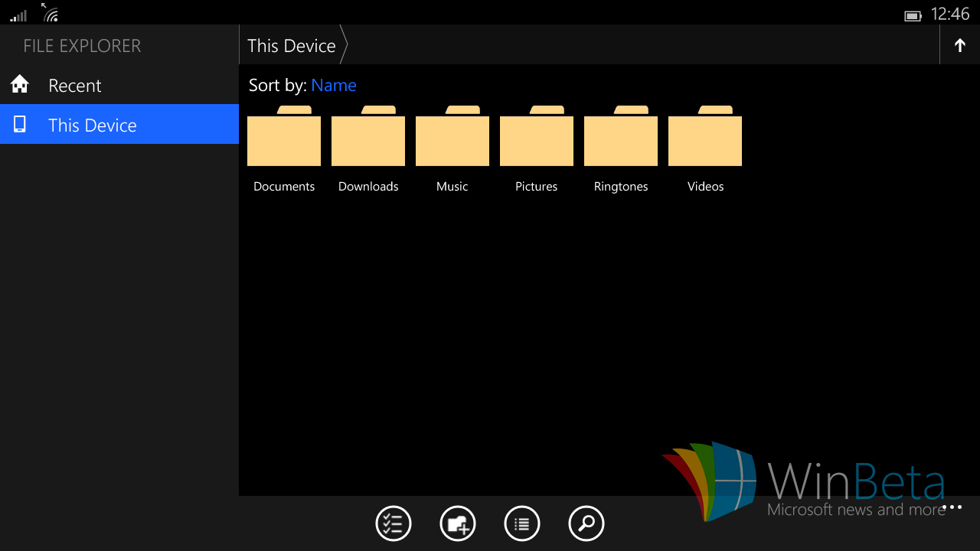980x551 pixels.
Task: Tap the 12:46 clock in status bar
Action: (x=950, y=14)
